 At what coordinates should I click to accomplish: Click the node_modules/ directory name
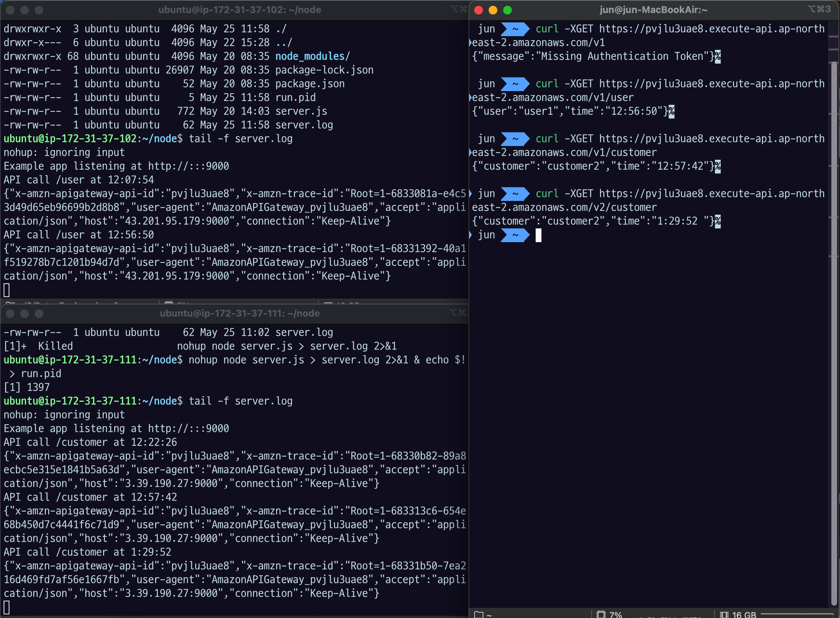click(312, 56)
